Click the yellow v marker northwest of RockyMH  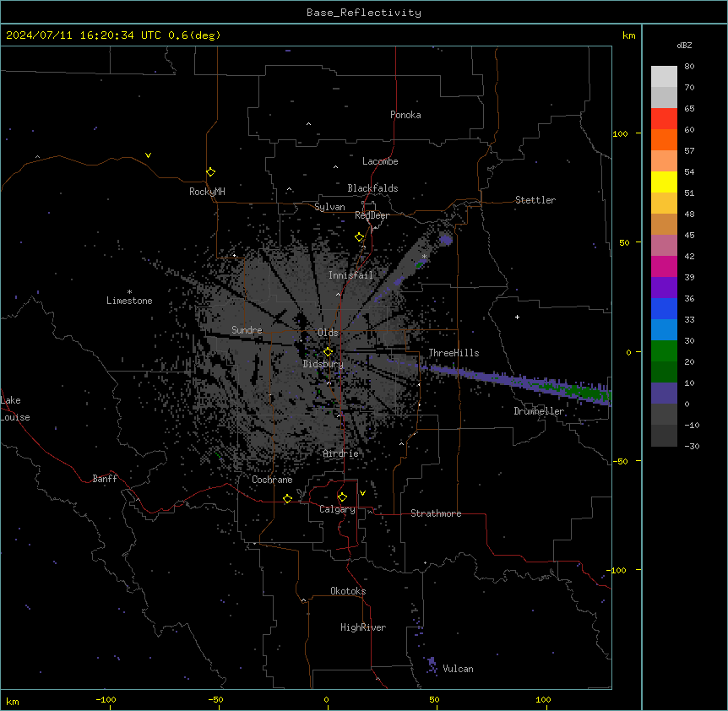(x=148, y=155)
